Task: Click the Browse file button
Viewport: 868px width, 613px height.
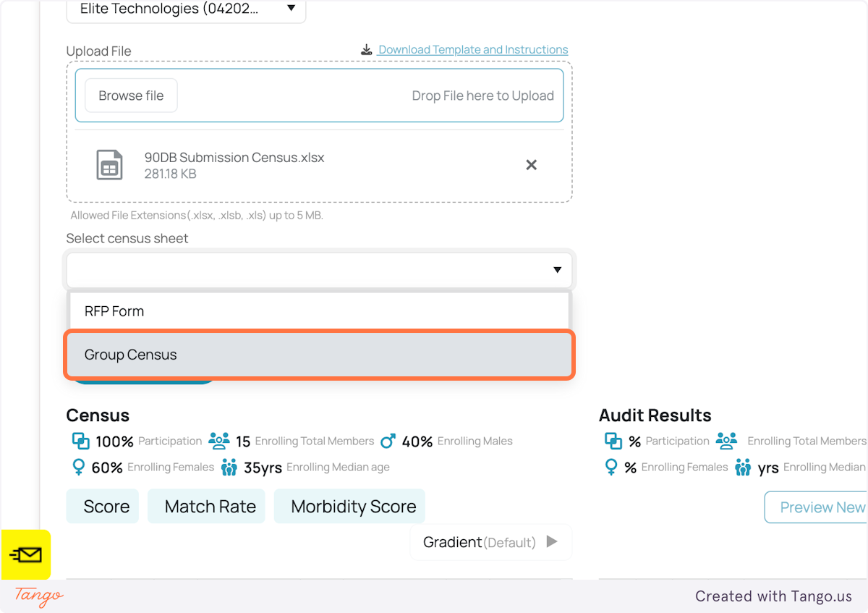Action: [x=130, y=95]
